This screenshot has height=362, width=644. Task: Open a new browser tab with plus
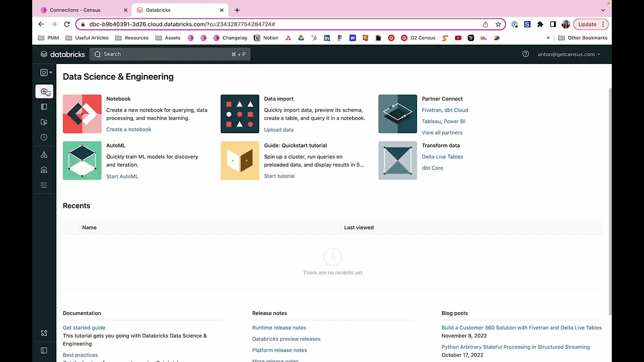pos(237,10)
